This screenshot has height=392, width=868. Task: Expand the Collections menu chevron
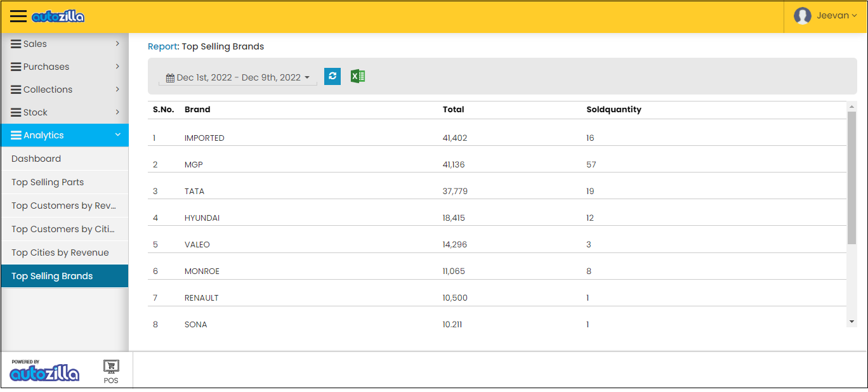tap(117, 89)
